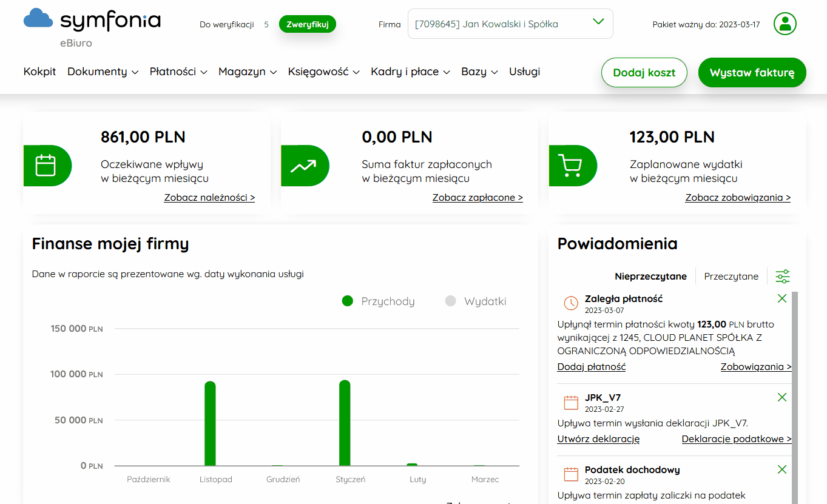Click the Styczeń revenue bar in chart
Viewport: 827px width, 504px height.
tap(345, 423)
